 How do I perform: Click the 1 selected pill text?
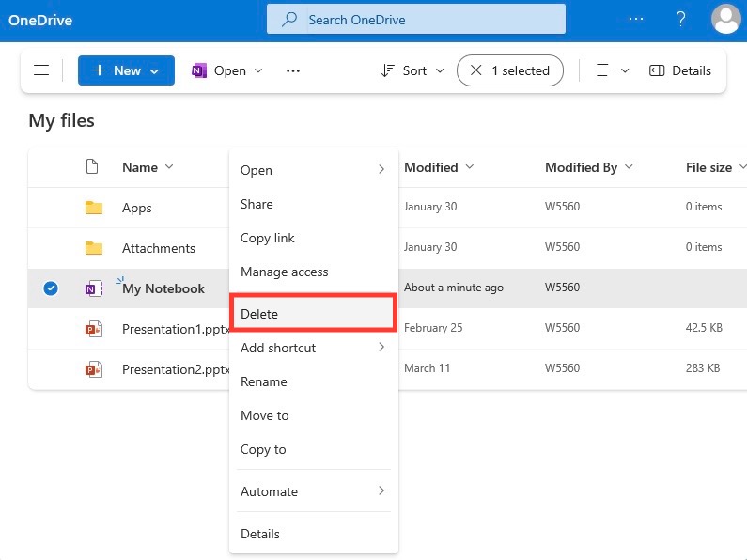pos(521,70)
